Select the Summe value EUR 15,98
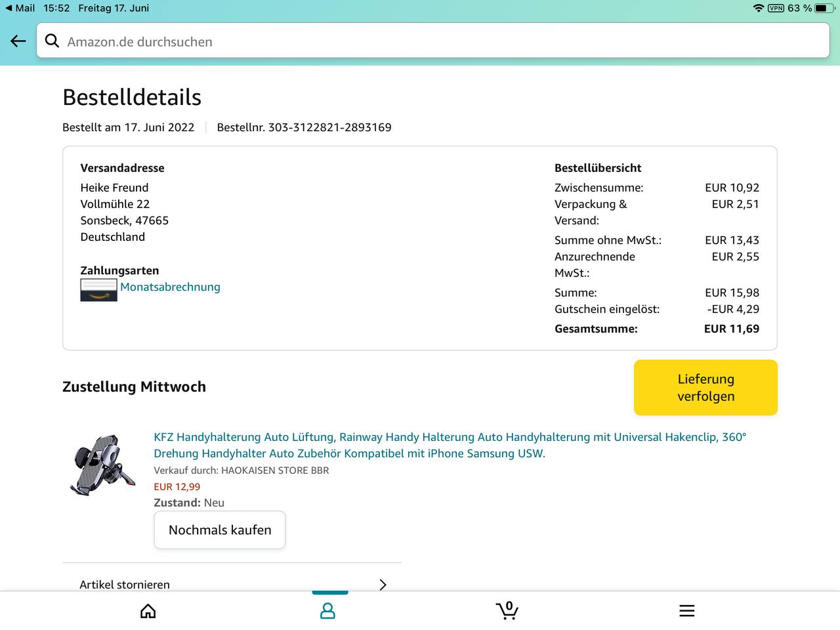This screenshot has width=840, height=630. pos(732,293)
